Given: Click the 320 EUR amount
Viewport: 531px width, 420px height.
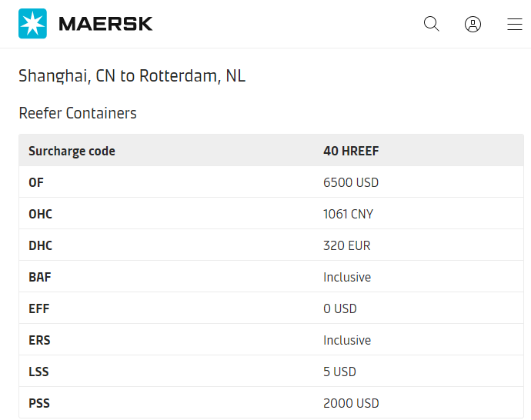Looking at the screenshot, I should click(x=347, y=245).
